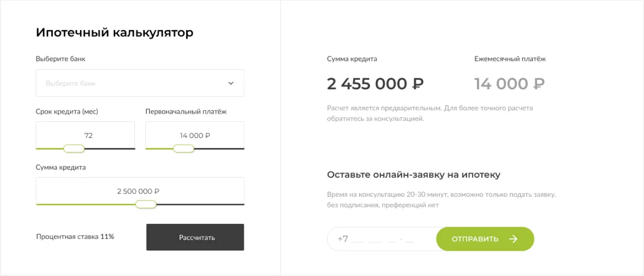Click the Срок кредита (мес) label

coord(67,111)
